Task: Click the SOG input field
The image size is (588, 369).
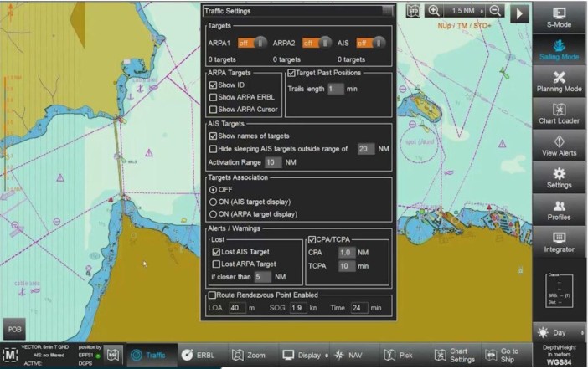Action: click(298, 308)
